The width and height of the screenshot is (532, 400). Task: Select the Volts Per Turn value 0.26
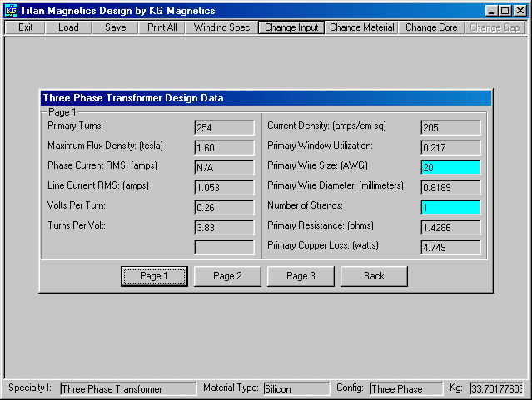tap(224, 207)
